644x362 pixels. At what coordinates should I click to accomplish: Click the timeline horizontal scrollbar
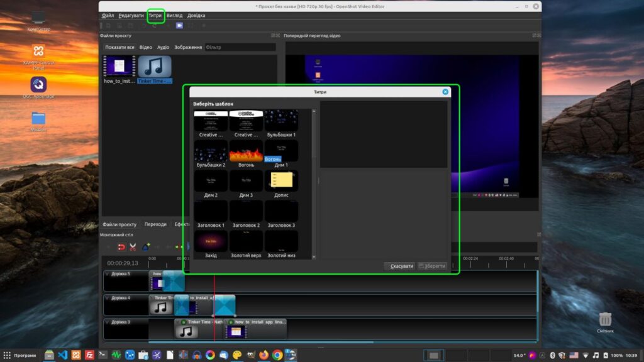[261, 342]
